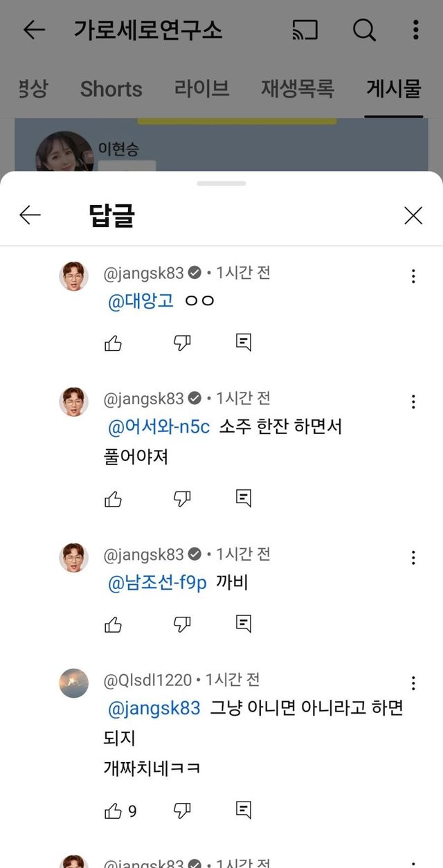Viewport: 443px width, 868px height.
Task: Tap the @Qlsdl1220 profile avatar
Action: (74, 683)
